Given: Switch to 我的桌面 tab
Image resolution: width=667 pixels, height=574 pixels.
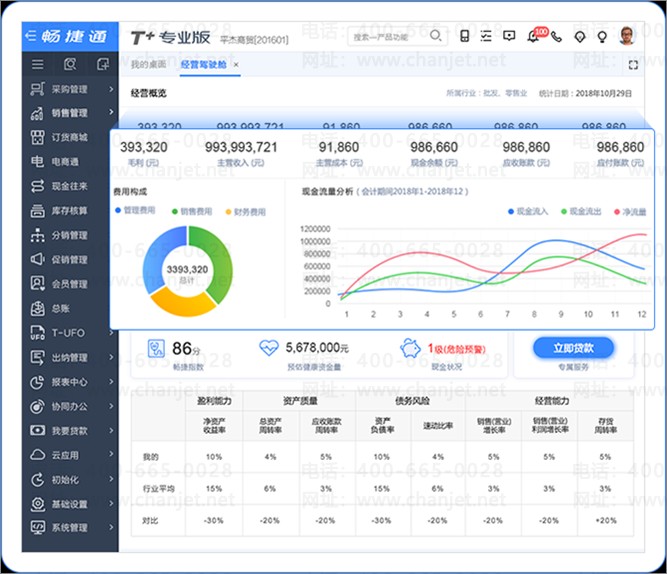Looking at the screenshot, I should [x=148, y=65].
